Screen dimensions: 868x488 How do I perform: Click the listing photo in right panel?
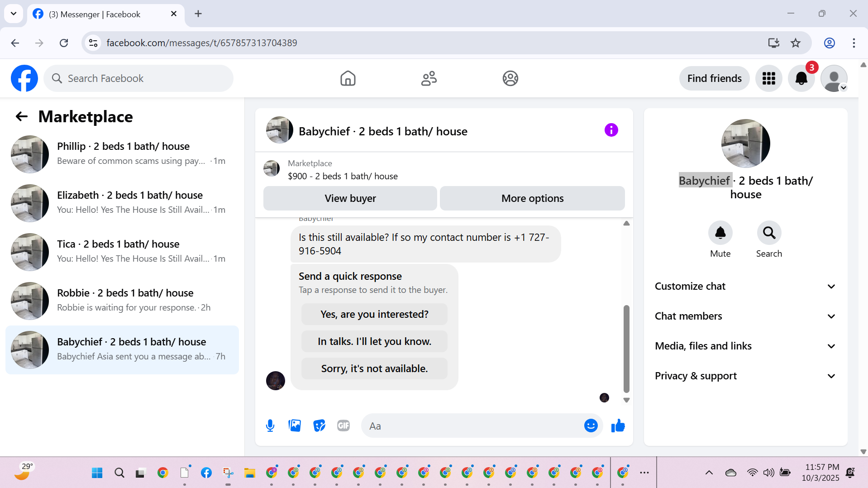coord(745,144)
